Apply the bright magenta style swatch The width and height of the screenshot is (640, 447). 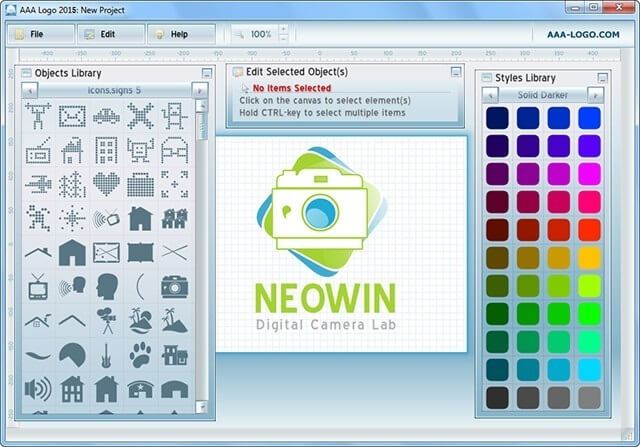(x=589, y=174)
